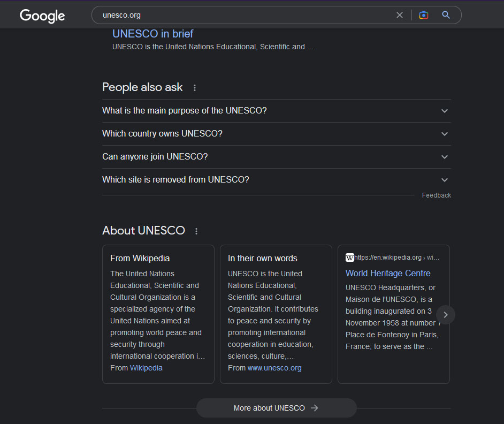504x424 pixels.
Task: Click the 'About UNESCO' section heading
Action: pos(144,230)
